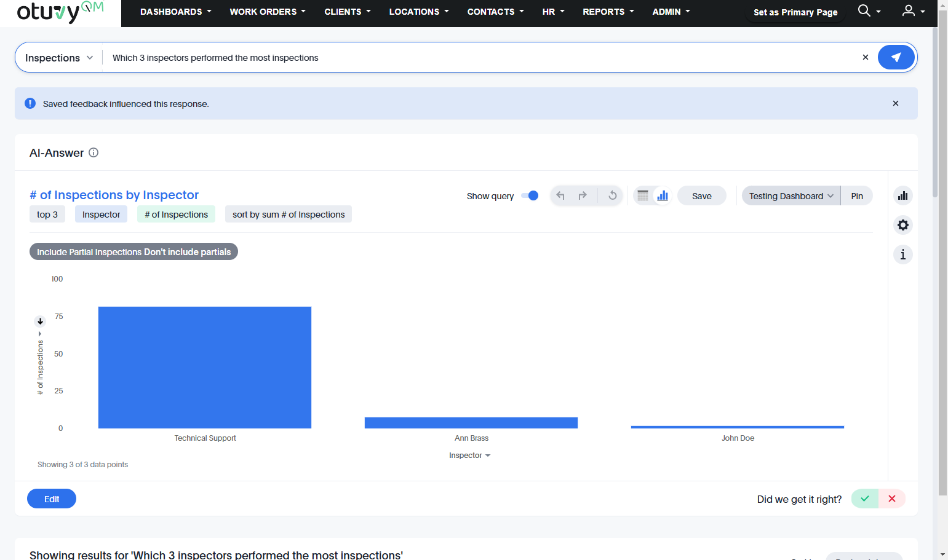Save the answer
The height and width of the screenshot is (560, 948).
(702, 195)
